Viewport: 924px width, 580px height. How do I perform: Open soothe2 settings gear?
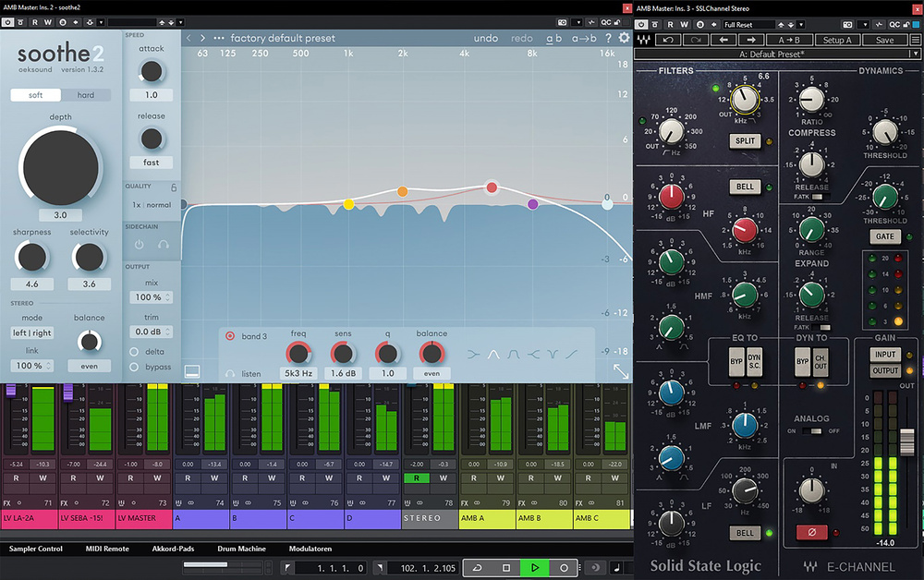click(624, 38)
